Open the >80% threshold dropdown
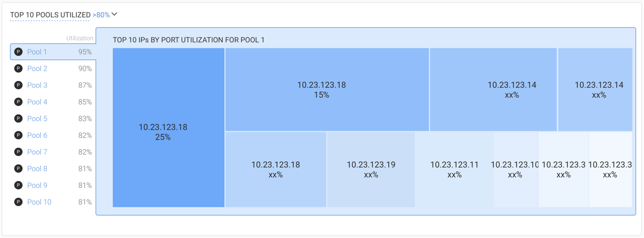Image resolution: width=644 pixels, height=238 pixels. [105, 15]
